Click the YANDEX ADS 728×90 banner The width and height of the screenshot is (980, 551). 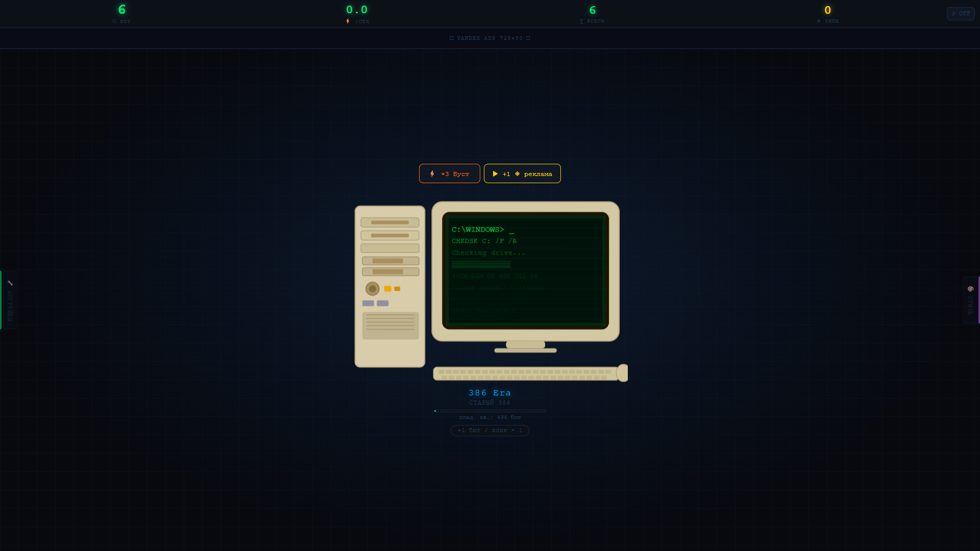pyautogui.click(x=489, y=38)
